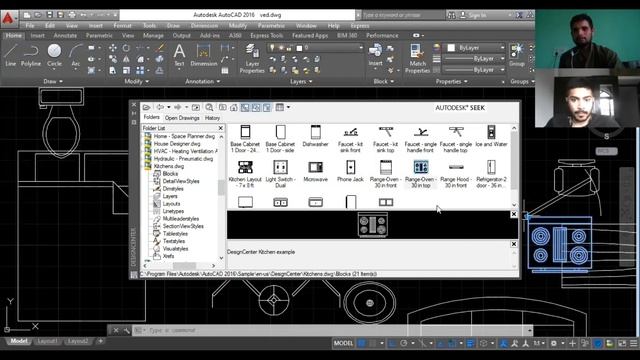Click the keyword search field
640x360 pixels.
coord(403,15)
